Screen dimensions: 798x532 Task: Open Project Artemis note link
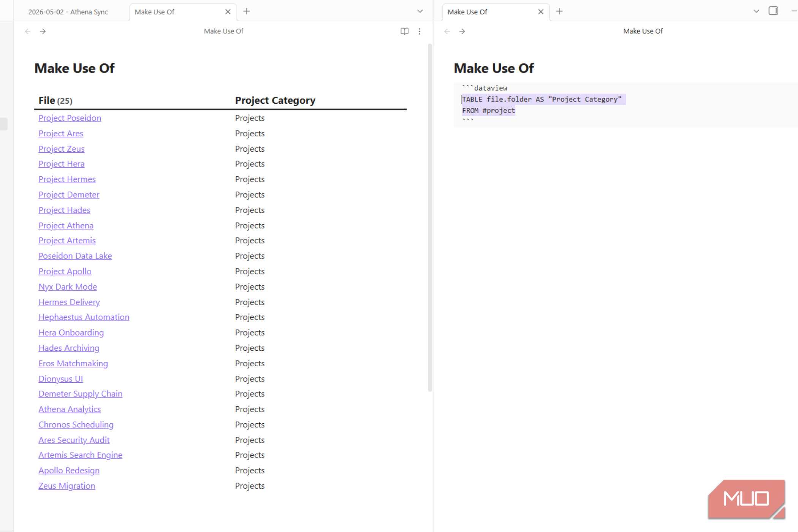tap(67, 241)
